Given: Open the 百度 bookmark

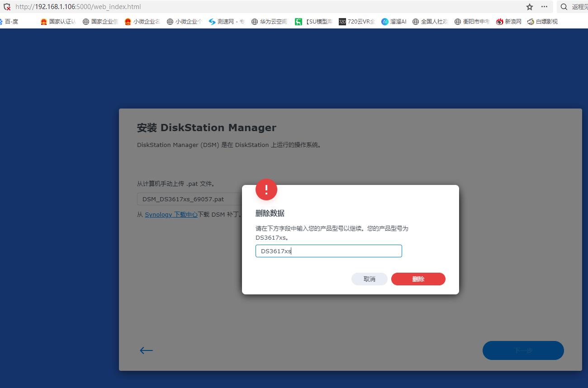Looking at the screenshot, I should 8,21.
